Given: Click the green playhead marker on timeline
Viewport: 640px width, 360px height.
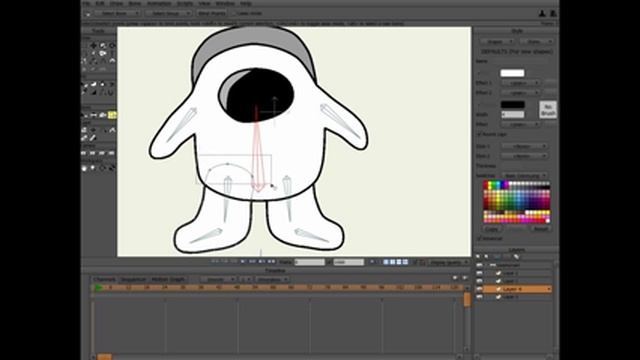Looking at the screenshot, I should 99,287.
